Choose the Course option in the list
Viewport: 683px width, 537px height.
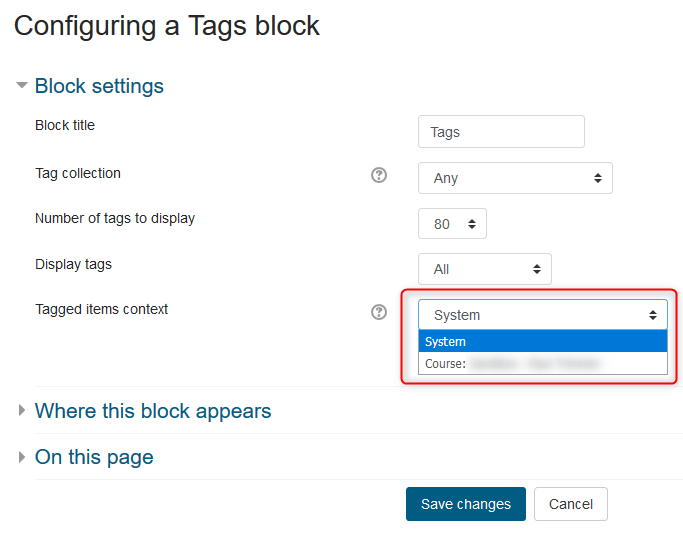pos(542,364)
